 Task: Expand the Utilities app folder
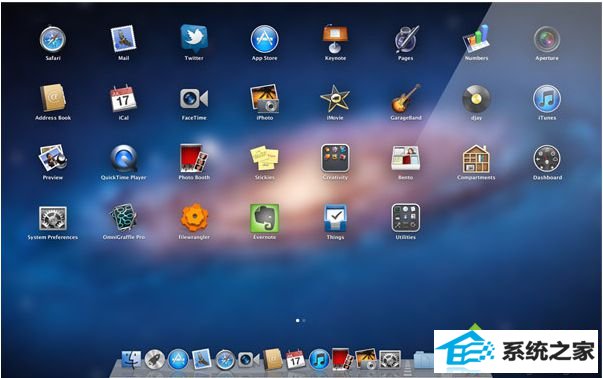coord(406,218)
